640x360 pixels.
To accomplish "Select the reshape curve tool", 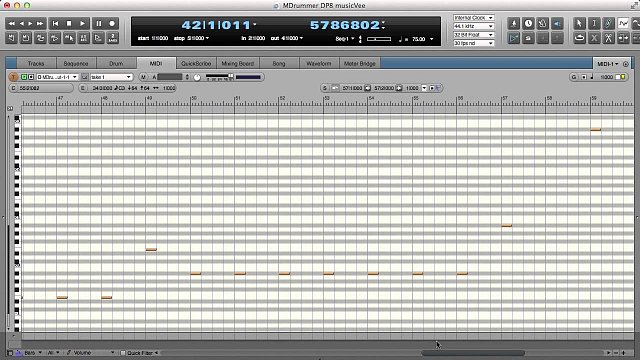I will coord(623,24).
